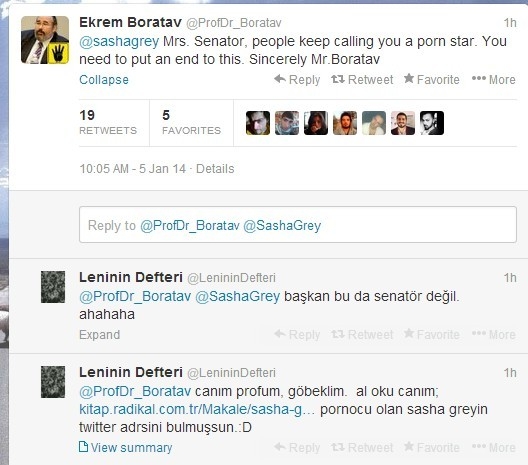Open More options on the 'canım profum' tweet

click(494, 447)
